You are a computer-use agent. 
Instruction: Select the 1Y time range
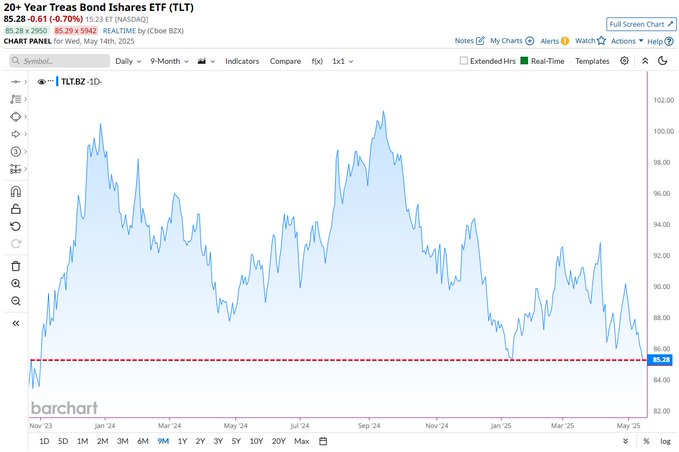(x=182, y=441)
